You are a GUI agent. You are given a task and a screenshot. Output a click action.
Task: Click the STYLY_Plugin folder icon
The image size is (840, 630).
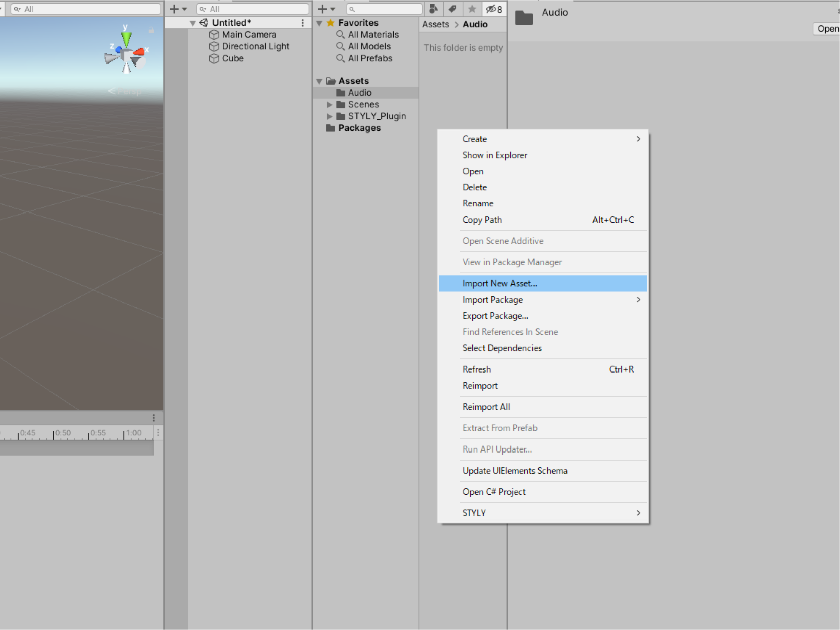341,116
